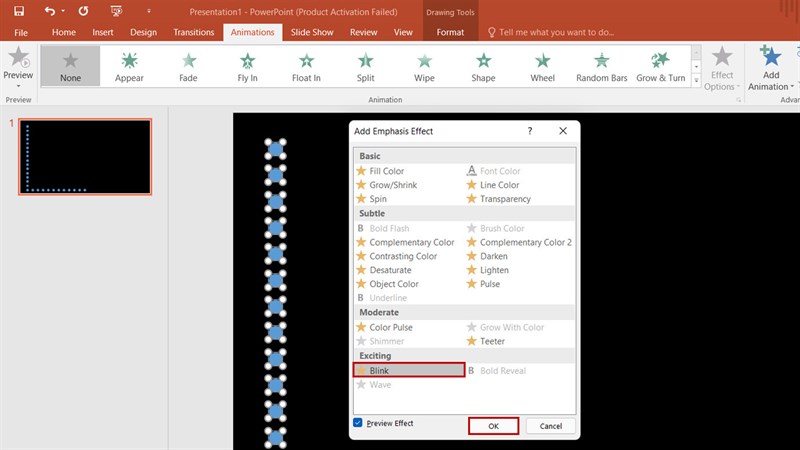Open the Animation group dialog launcher
Viewport: 800px width, 450px height.
[738, 100]
